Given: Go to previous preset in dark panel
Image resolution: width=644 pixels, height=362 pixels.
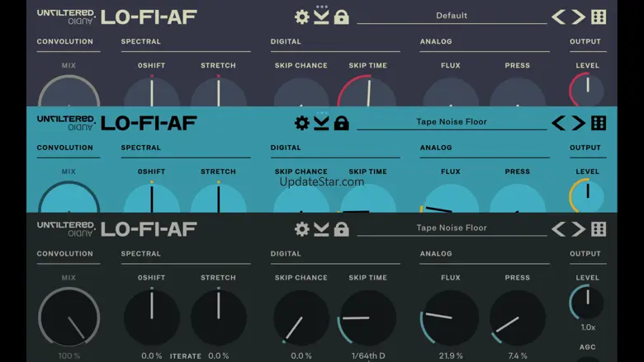Looking at the screenshot, I should [x=559, y=229].
